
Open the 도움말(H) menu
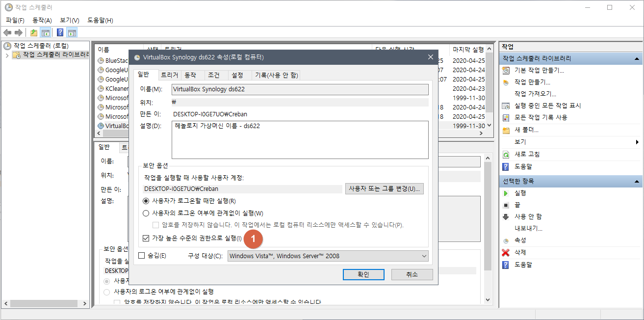point(100,20)
